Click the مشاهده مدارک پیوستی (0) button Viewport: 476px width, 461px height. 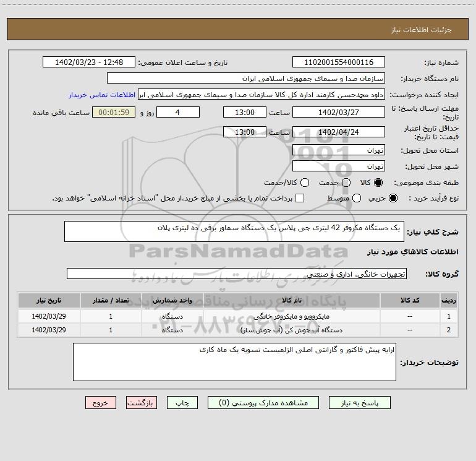coord(263,403)
